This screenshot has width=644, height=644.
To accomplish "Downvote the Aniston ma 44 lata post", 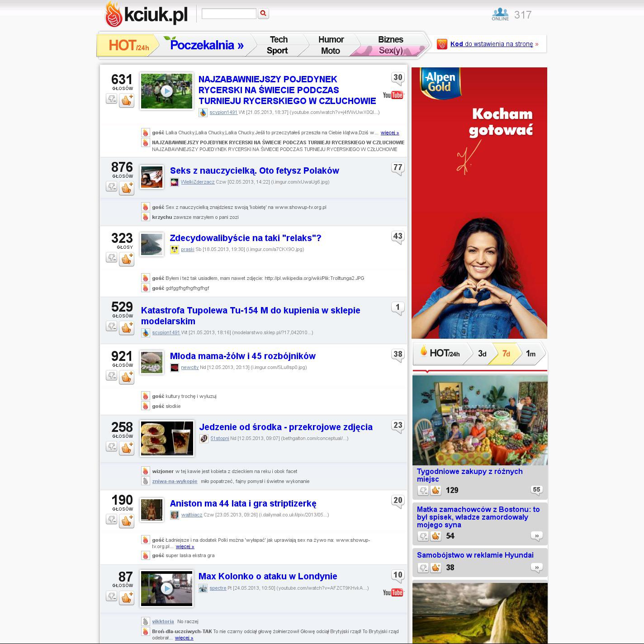I will 111,519.
